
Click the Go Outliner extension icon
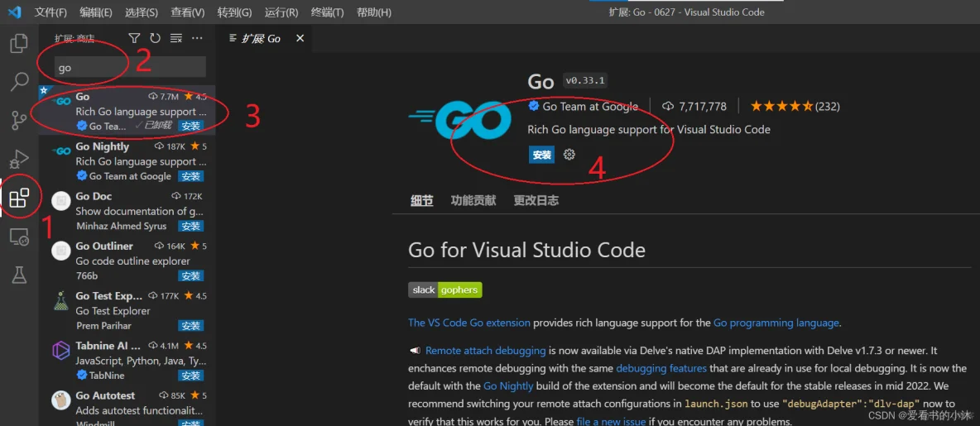(61, 250)
